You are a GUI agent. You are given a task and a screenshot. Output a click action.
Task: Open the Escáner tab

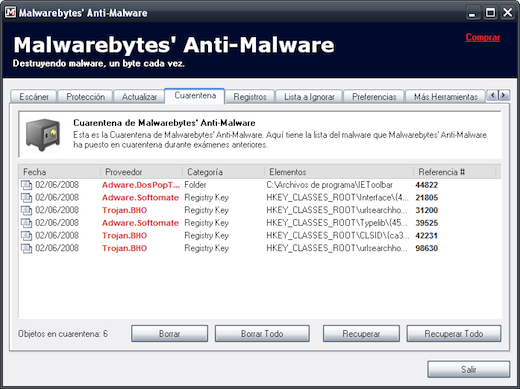[34, 97]
